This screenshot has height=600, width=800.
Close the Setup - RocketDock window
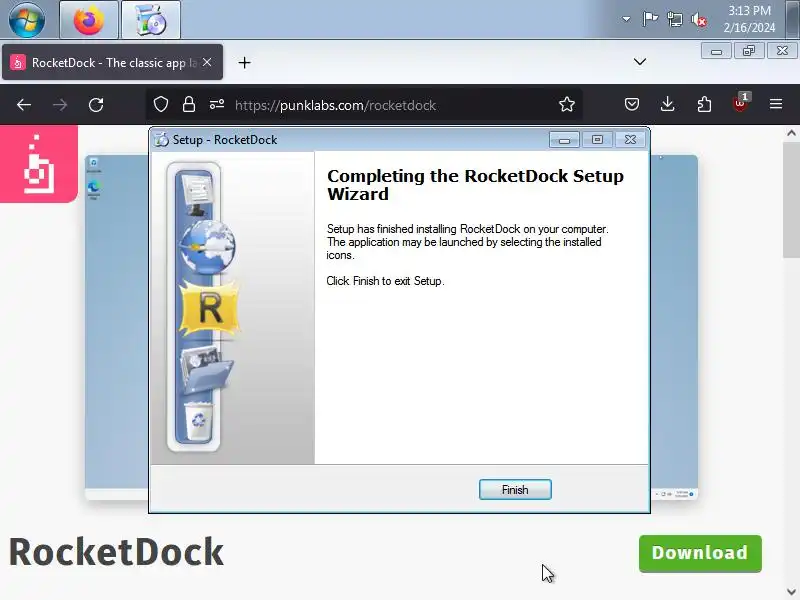630,139
